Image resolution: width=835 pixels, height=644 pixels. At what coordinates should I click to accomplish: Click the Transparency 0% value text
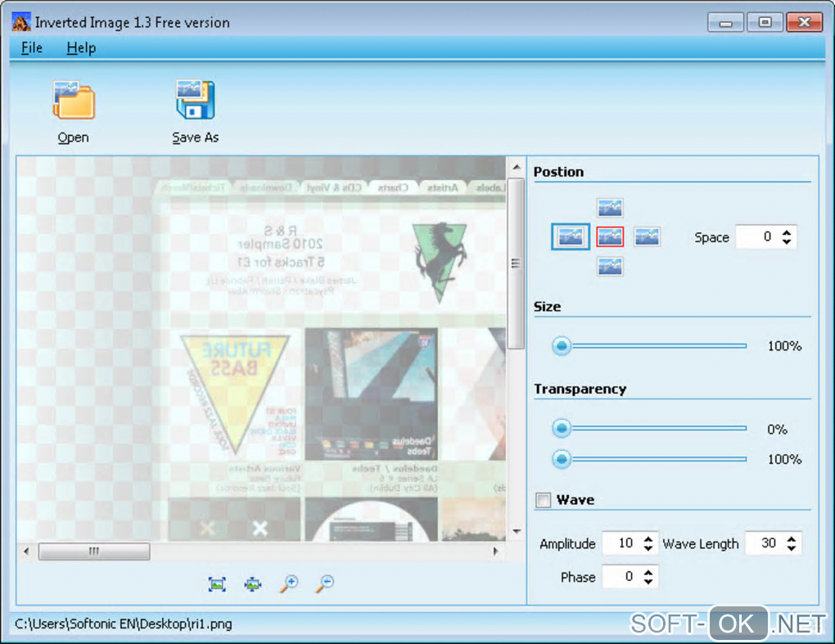(x=778, y=429)
